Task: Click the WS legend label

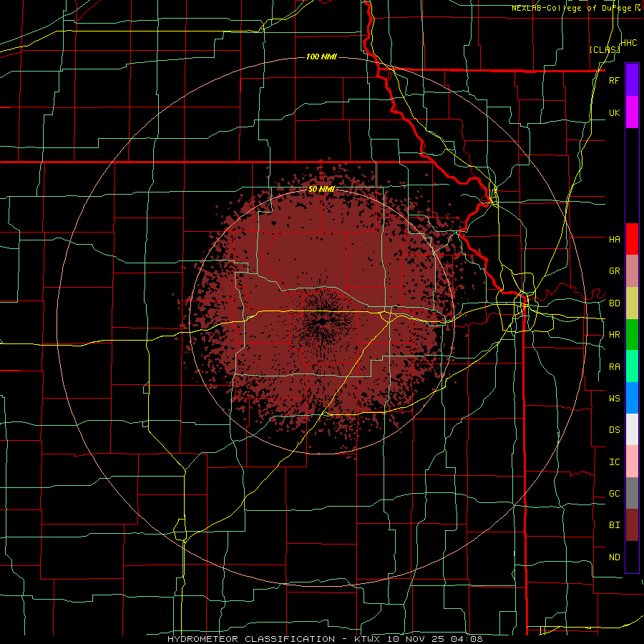Action: click(614, 398)
